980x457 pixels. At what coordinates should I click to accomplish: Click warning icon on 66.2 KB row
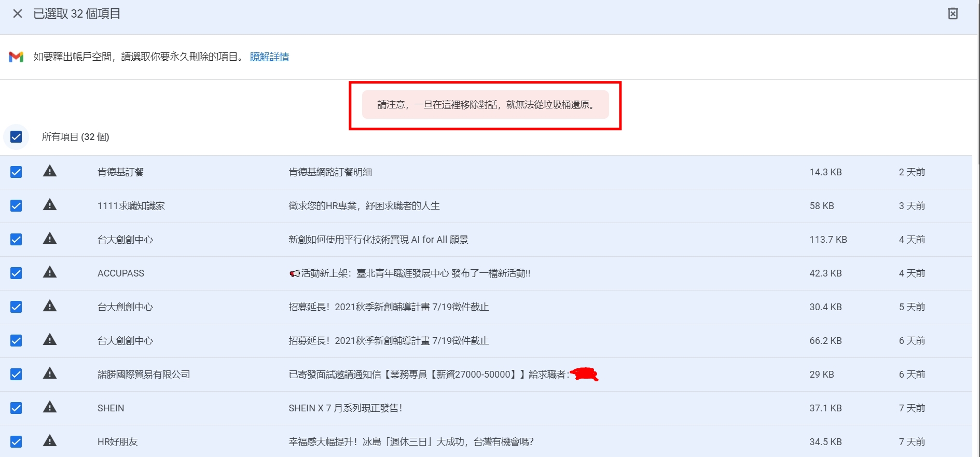click(x=50, y=340)
